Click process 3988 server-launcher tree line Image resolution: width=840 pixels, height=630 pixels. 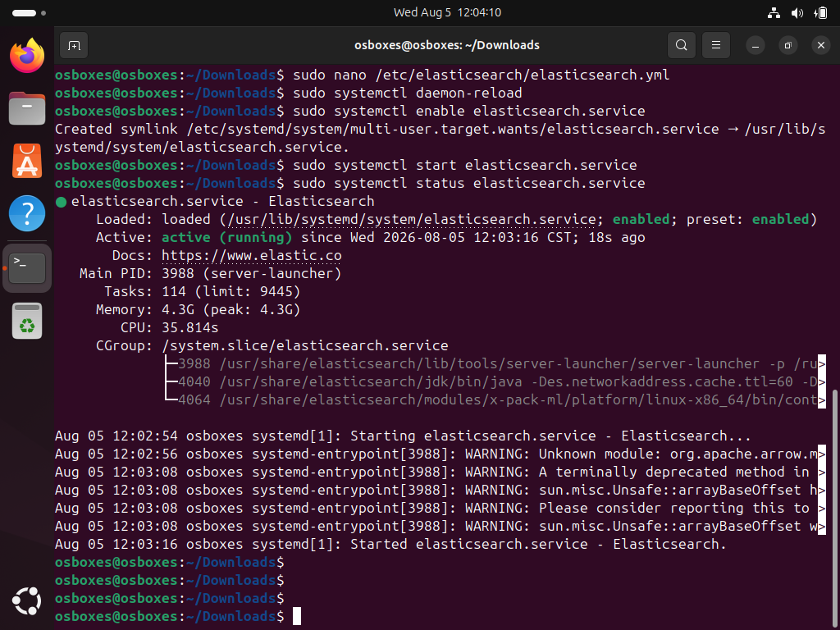click(495, 363)
